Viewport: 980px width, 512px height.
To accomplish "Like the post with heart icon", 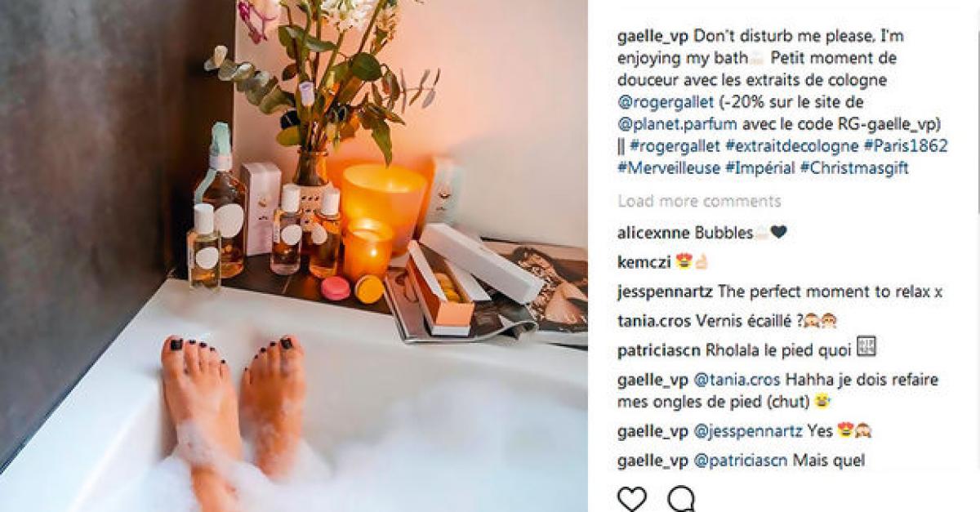I will point(632,498).
